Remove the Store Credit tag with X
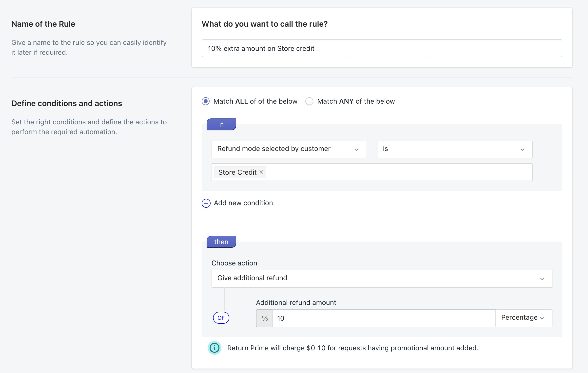Viewport: 588px width, 373px height. [x=261, y=172]
